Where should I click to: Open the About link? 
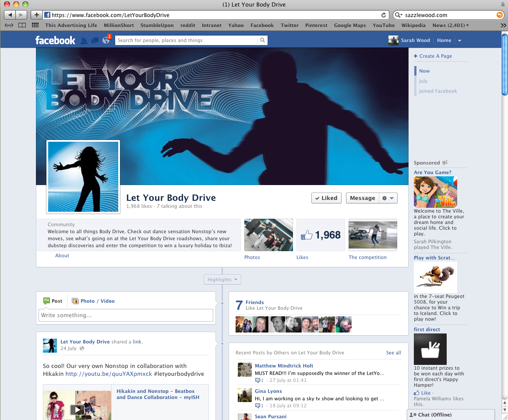62,255
